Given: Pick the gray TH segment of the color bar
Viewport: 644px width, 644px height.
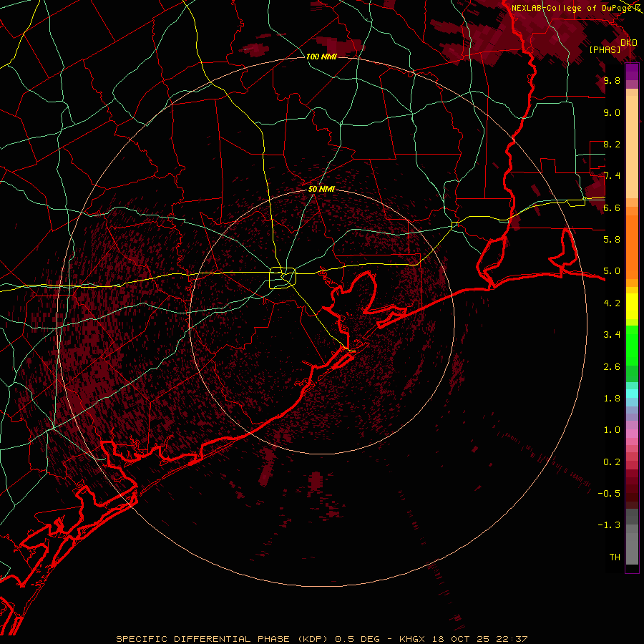Looking at the screenshot, I should pyautogui.click(x=632, y=543).
